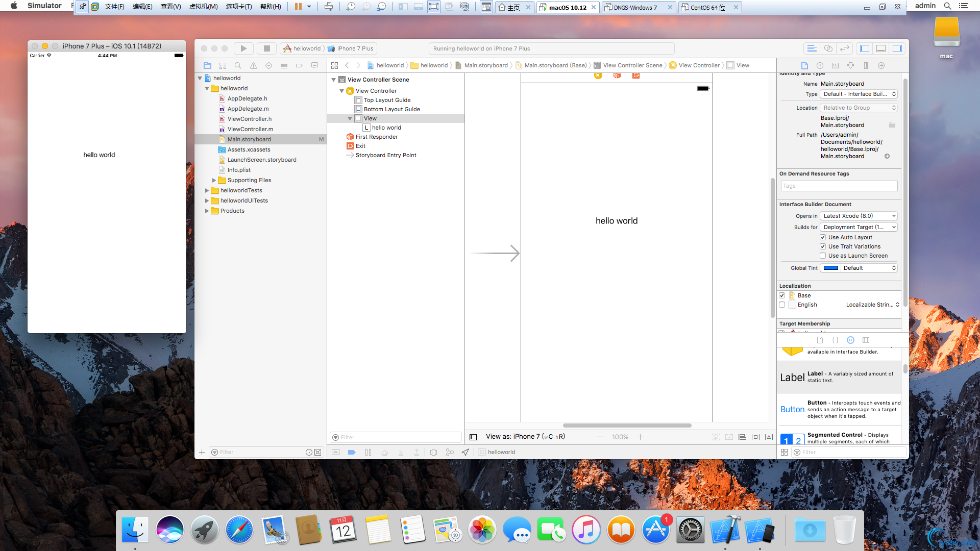The width and height of the screenshot is (980, 551).
Task: Open the Breakpoint navigator icon
Action: click(299, 65)
